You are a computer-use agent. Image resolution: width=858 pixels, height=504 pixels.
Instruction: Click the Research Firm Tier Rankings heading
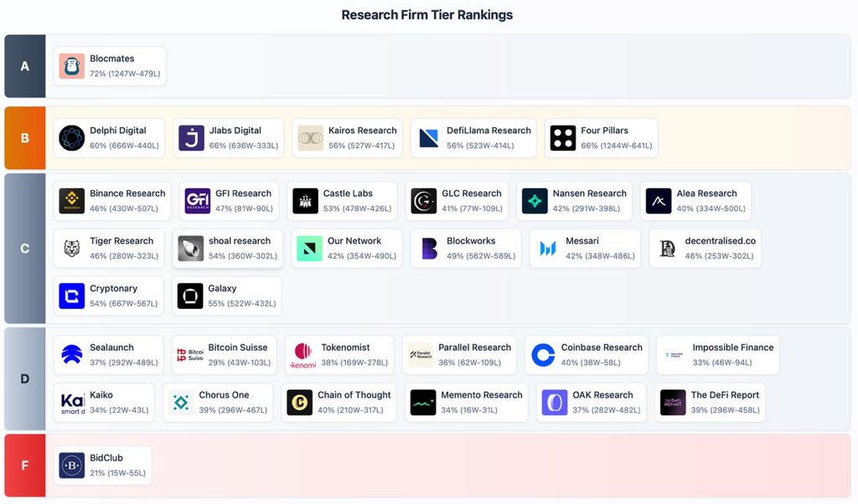[426, 15]
